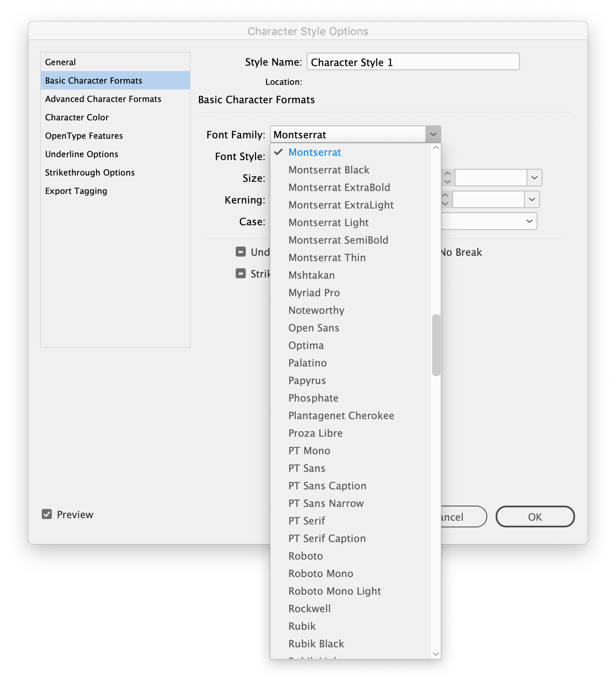Select Mshtakan font

tap(351, 275)
